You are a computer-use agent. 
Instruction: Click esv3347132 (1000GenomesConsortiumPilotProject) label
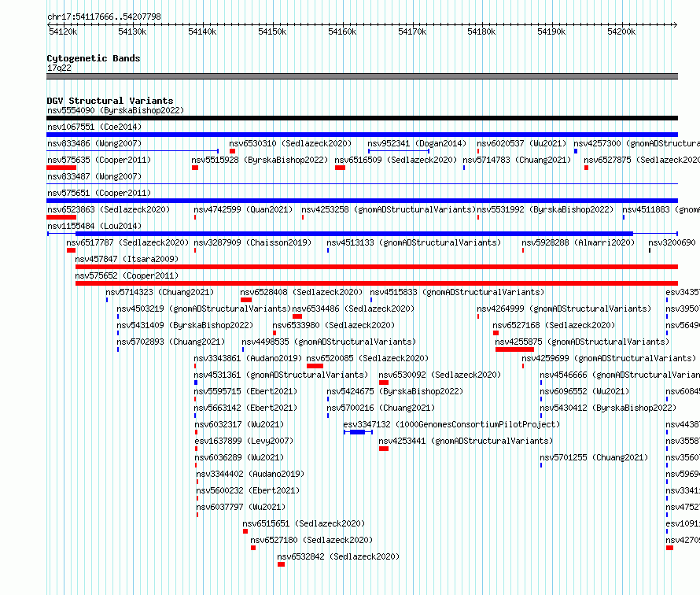click(x=451, y=424)
